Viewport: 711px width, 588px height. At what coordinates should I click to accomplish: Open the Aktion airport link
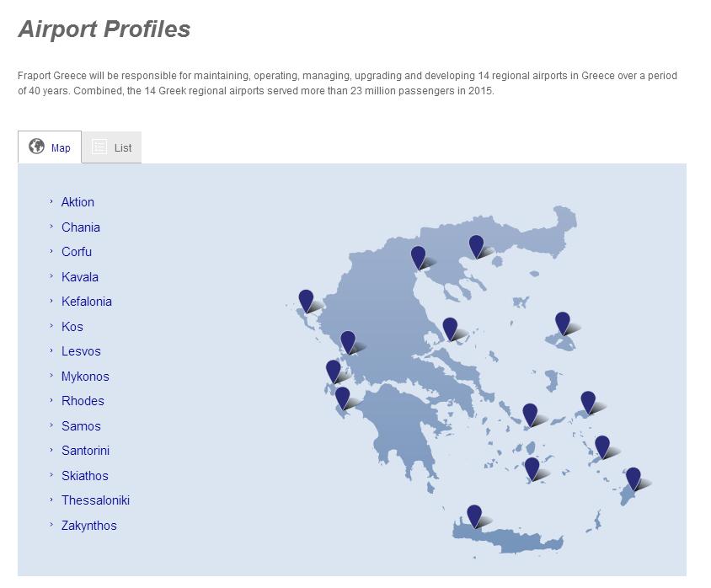(78, 202)
